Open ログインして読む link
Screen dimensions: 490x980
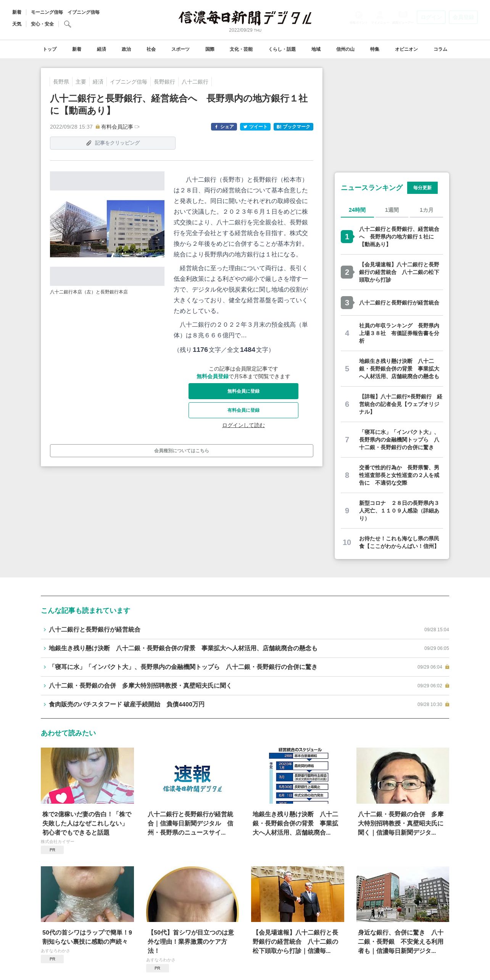pyautogui.click(x=243, y=425)
